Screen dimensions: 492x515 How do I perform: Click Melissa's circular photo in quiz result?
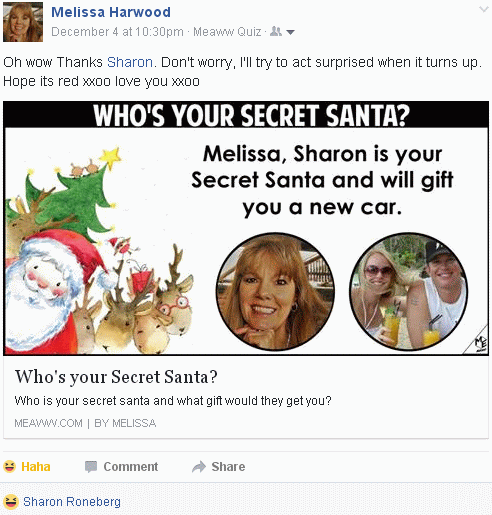(x=275, y=292)
